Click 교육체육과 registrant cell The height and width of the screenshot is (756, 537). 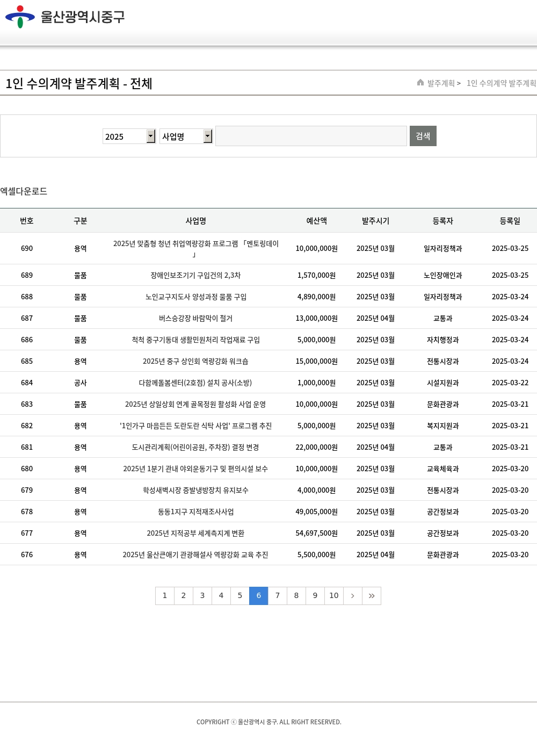click(443, 469)
